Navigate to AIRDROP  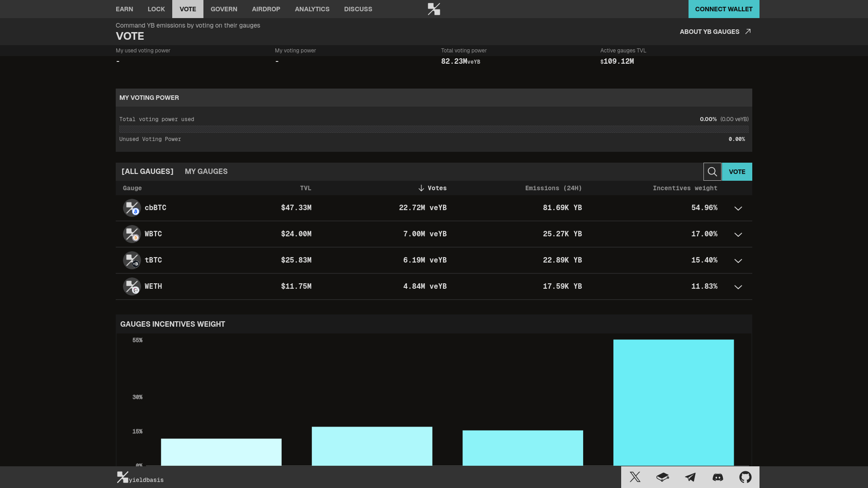tap(266, 9)
